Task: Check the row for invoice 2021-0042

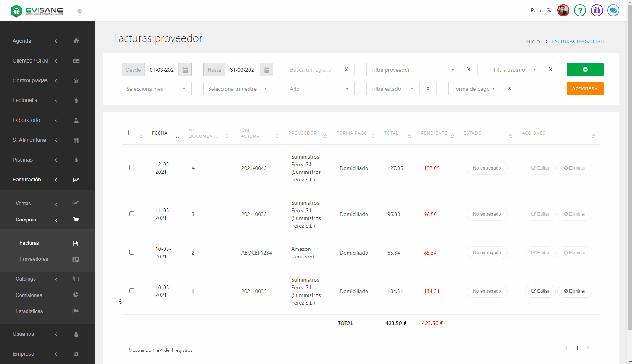Action: [132, 167]
